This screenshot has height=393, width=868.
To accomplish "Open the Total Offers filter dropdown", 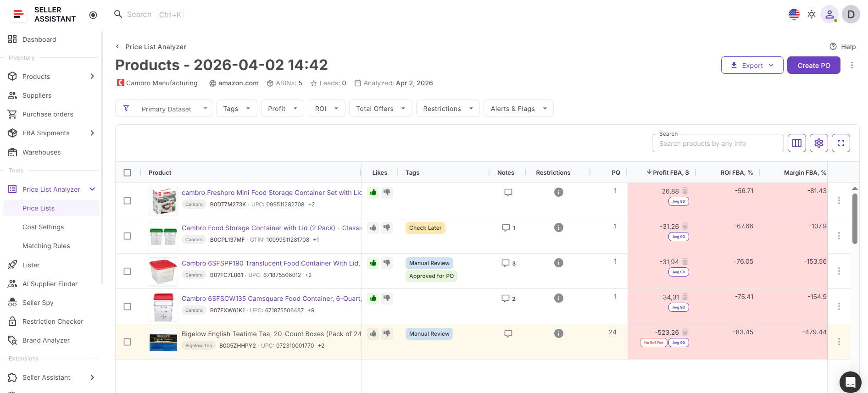I will point(381,108).
